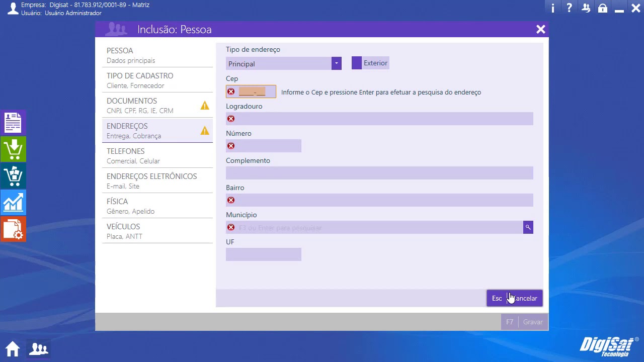Focus the Cep input field
Viewport: 644px width, 362px height.
coord(251,92)
